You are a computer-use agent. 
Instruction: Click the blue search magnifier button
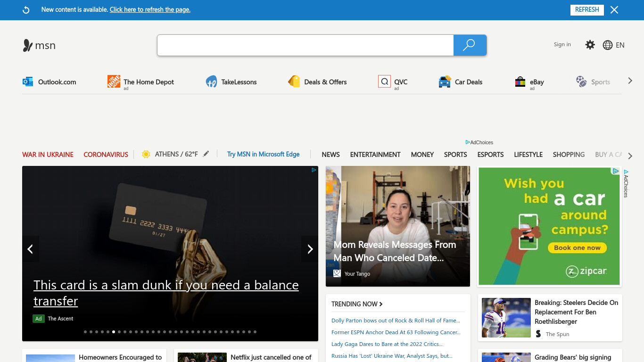coord(470,45)
